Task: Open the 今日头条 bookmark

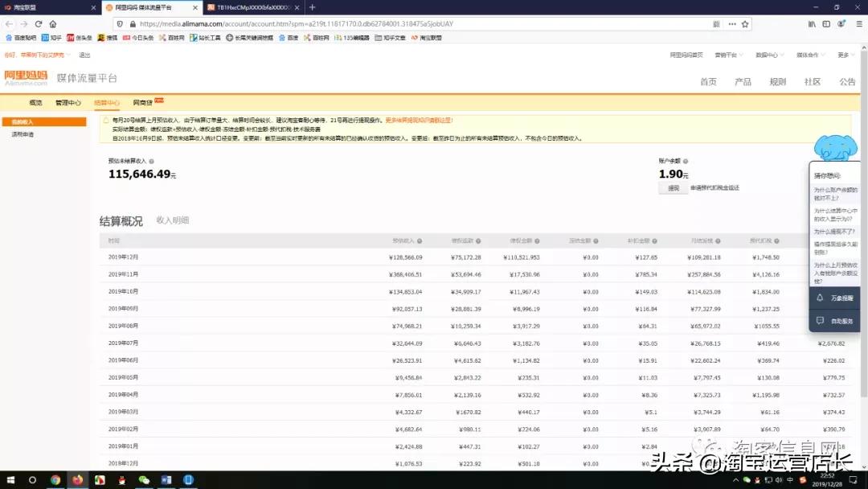Action: tap(138, 38)
